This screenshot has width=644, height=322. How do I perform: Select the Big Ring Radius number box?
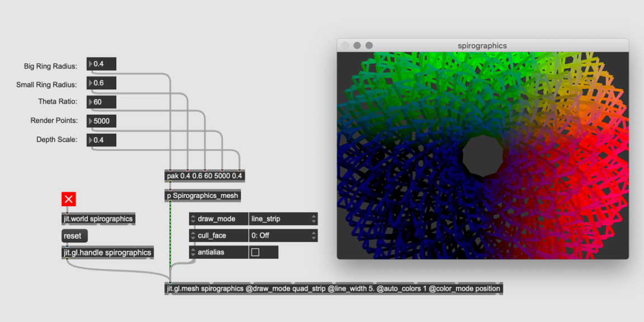[101, 64]
